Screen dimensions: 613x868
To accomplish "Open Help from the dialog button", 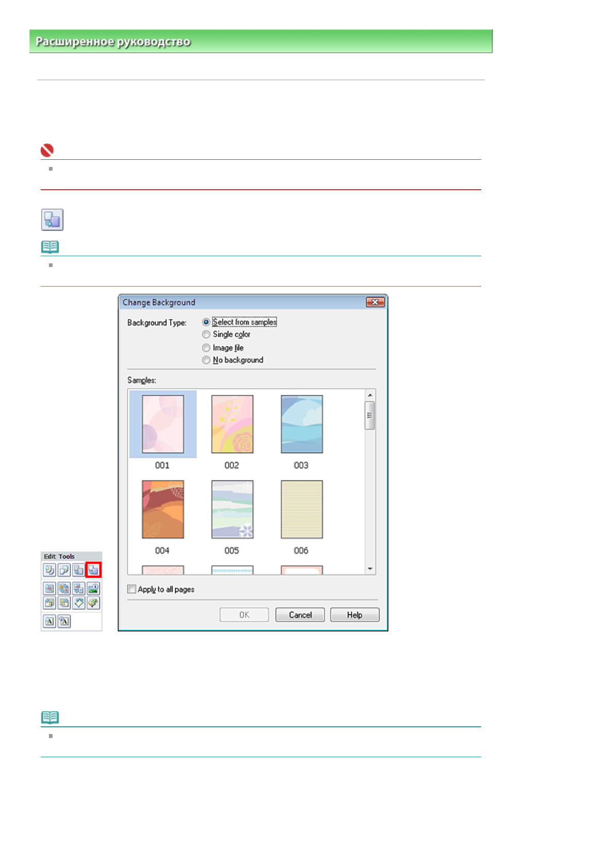I will click(354, 615).
